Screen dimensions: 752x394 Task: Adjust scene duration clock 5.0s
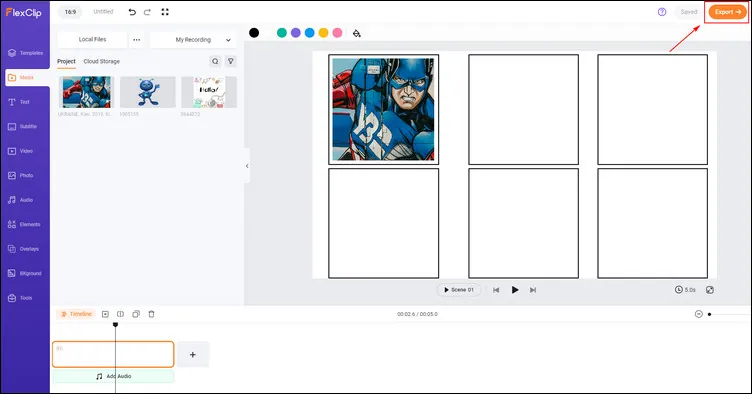(x=685, y=290)
